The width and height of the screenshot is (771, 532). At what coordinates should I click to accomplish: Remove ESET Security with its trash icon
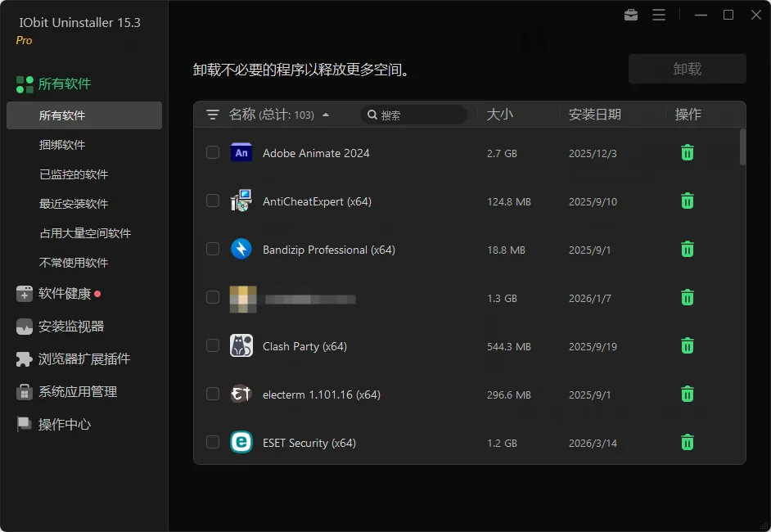click(x=687, y=442)
